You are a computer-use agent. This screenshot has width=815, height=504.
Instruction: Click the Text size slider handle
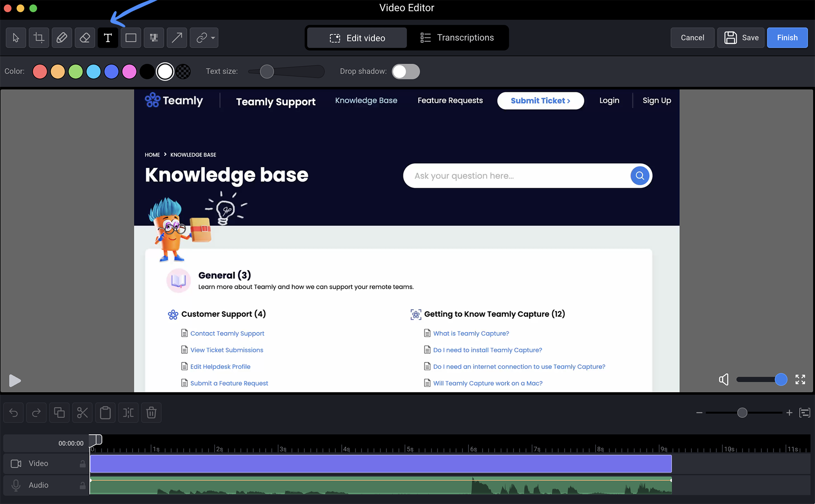pos(267,71)
